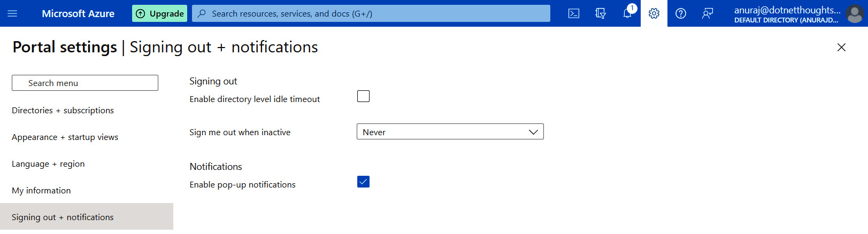Click the Upgrade button

point(159,13)
